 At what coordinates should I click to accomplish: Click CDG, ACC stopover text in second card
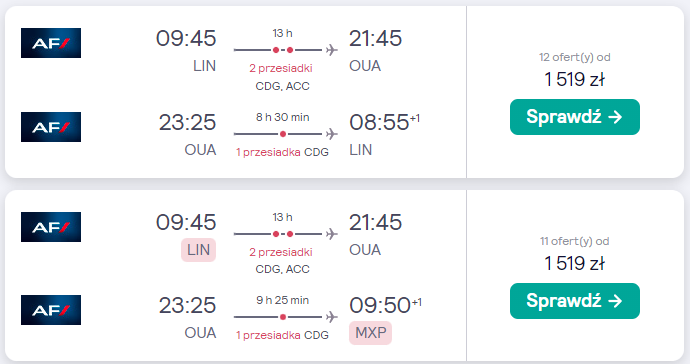coord(283,269)
